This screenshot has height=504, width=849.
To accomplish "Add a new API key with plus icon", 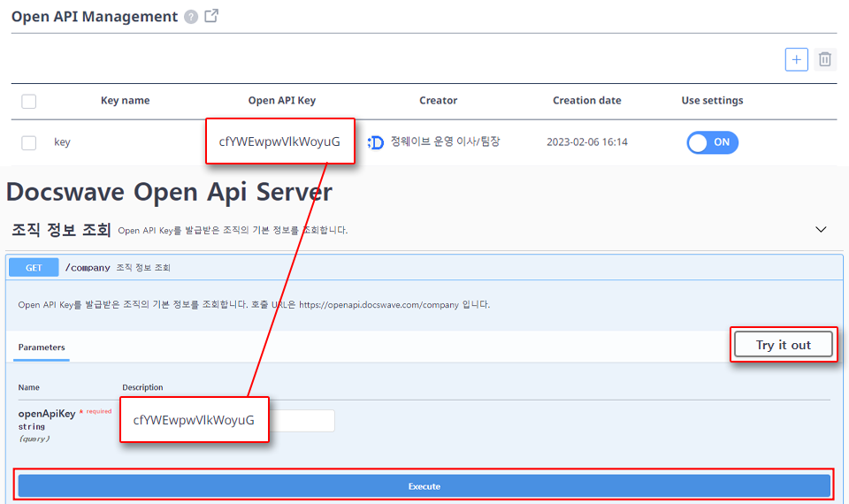I will tap(797, 59).
